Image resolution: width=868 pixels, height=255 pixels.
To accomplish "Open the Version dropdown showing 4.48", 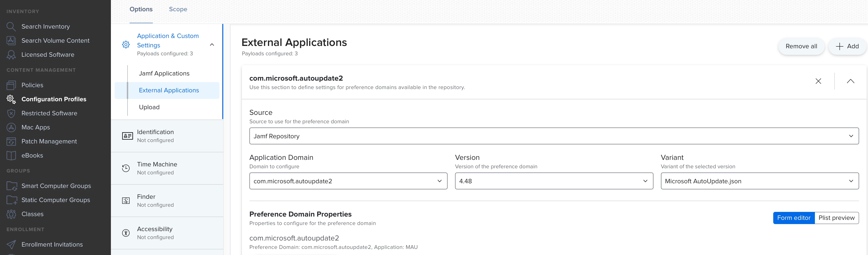I will [554, 181].
